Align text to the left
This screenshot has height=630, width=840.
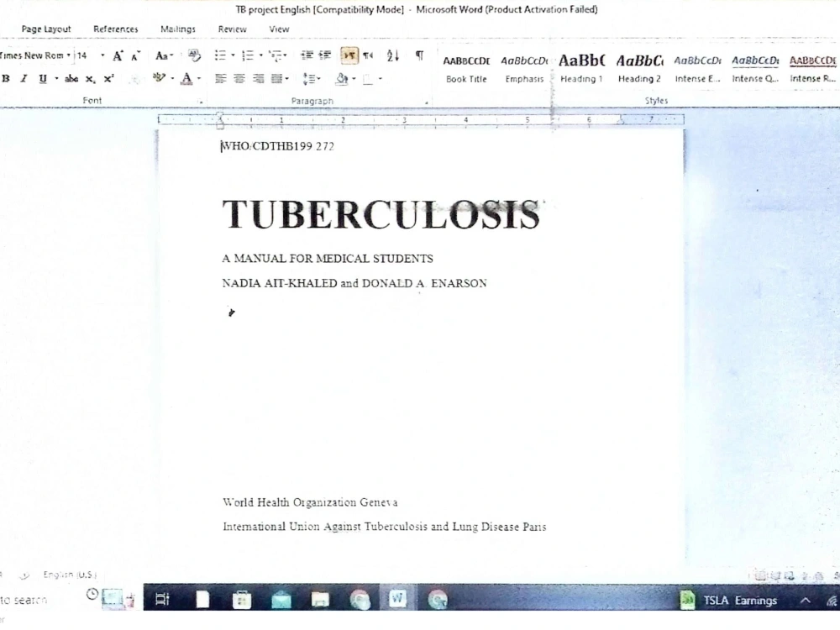(x=220, y=79)
